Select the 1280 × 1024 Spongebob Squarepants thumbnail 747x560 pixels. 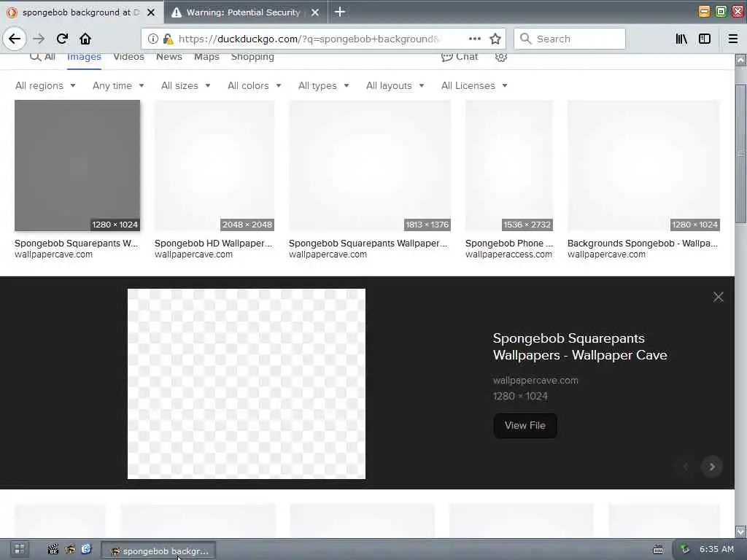click(77, 166)
